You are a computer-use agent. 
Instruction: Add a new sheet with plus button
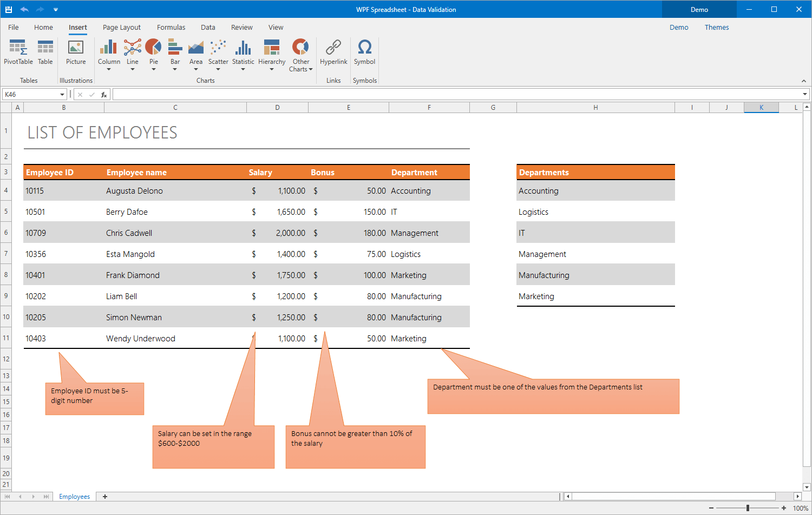[105, 497]
